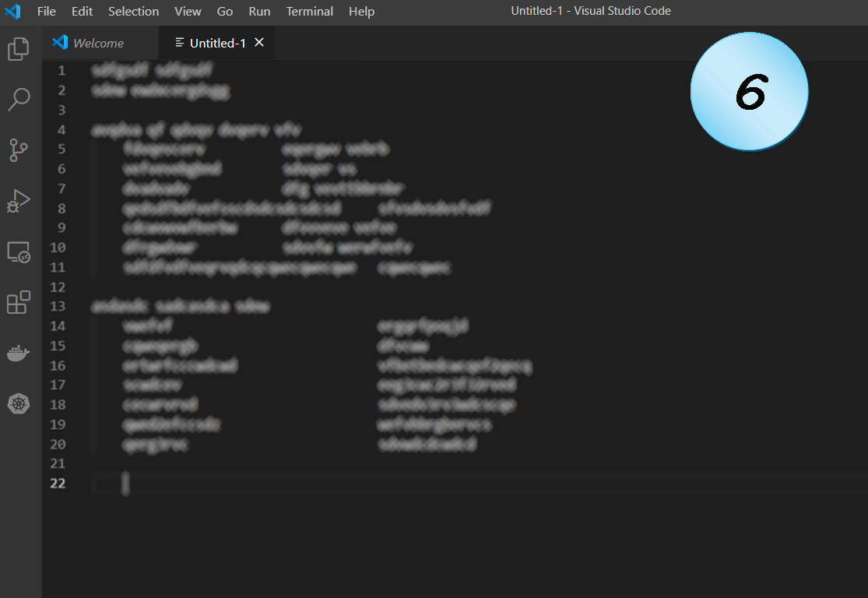868x598 pixels.
Task: Click the Selection menu
Action: [x=133, y=12]
